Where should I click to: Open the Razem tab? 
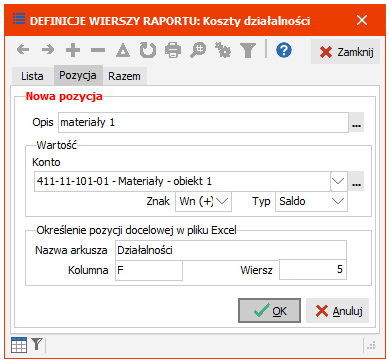click(x=124, y=76)
